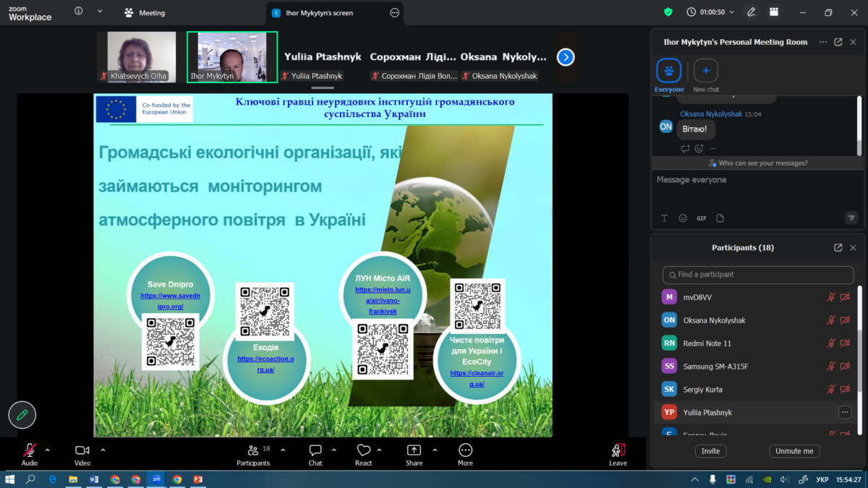This screenshot has width=868, height=488.
Task: Pop out the Participants panel
Action: [838, 247]
